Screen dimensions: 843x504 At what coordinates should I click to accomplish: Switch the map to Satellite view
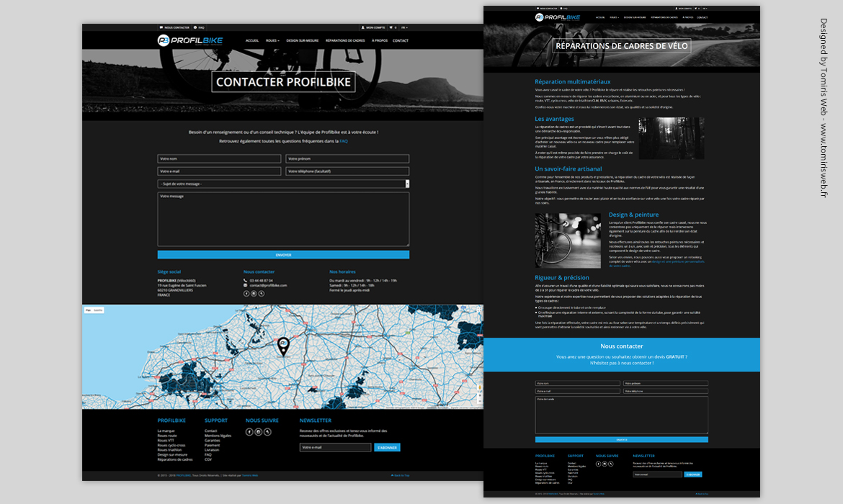(x=98, y=310)
